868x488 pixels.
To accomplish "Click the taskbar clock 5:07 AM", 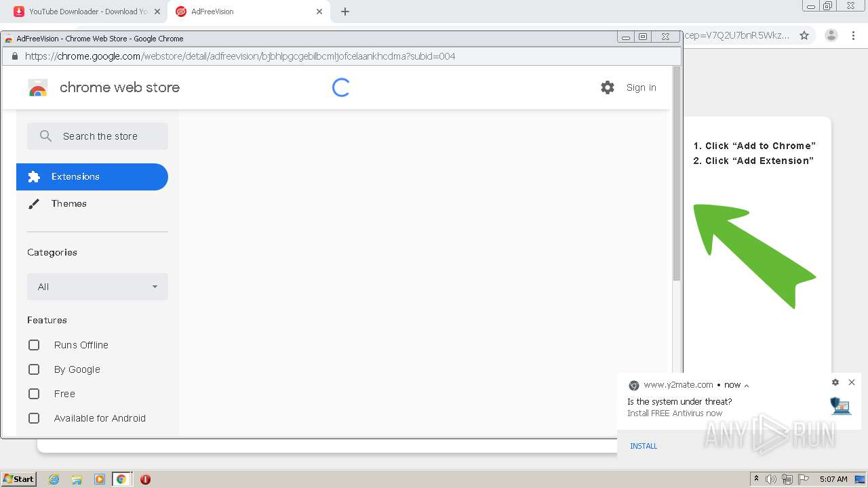I will point(833,479).
